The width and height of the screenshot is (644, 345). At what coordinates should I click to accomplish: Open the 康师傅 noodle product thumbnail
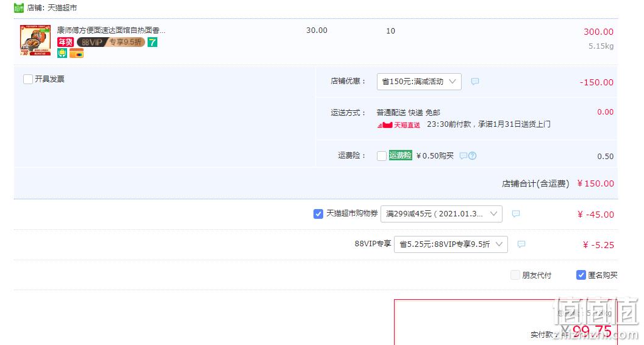tap(35, 40)
